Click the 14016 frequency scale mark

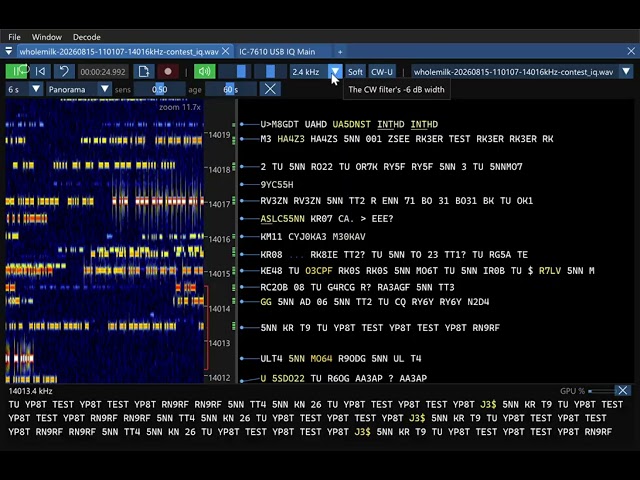pos(220,239)
